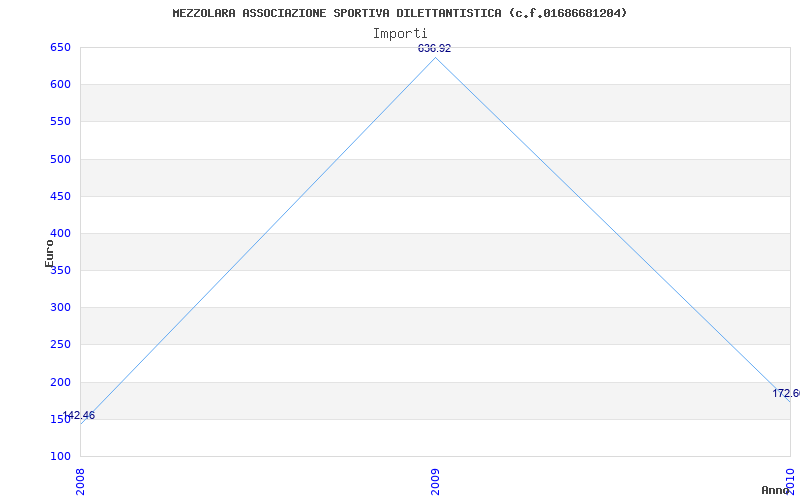Select the 2010 x-axis label

pyautogui.click(x=790, y=481)
